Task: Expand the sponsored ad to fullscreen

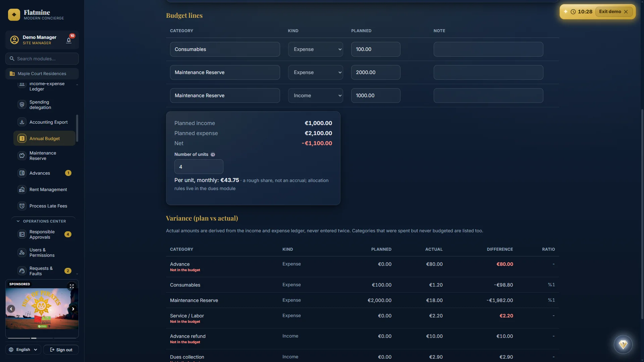Action: click(x=72, y=286)
